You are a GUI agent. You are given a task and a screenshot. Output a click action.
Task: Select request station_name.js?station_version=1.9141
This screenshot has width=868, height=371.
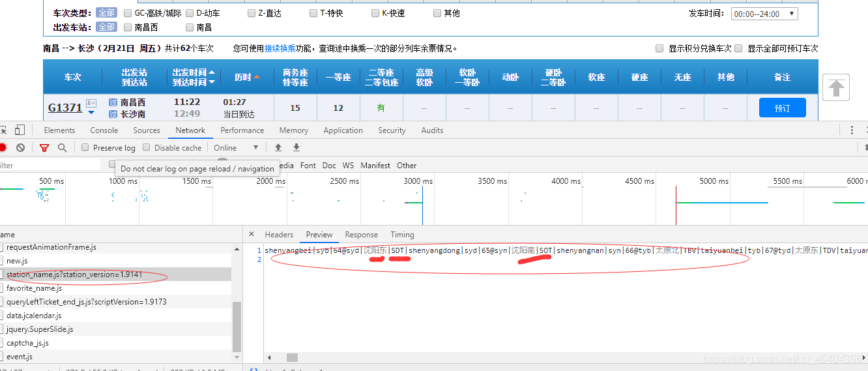click(x=116, y=275)
